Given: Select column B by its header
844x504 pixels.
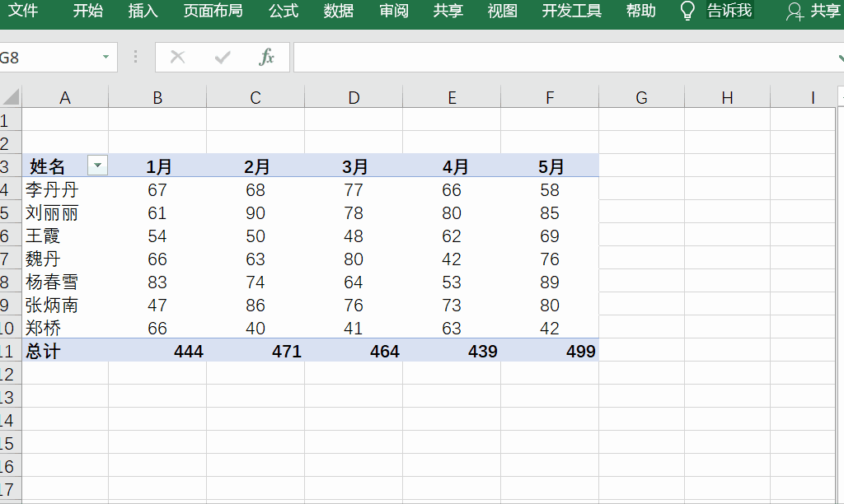Looking at the screenshot, I should tap(157, 96).
